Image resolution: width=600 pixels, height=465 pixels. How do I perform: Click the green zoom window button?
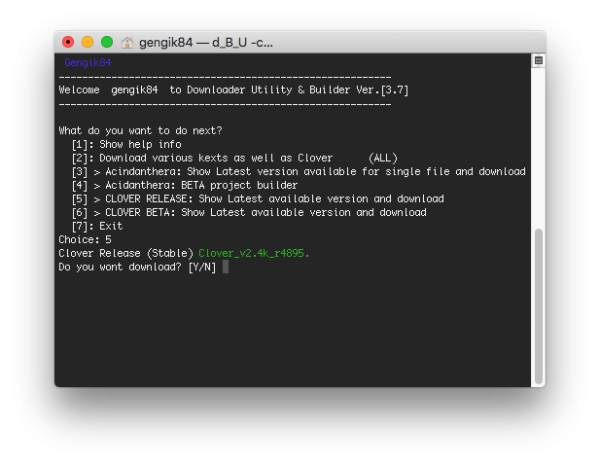[107, 42]
